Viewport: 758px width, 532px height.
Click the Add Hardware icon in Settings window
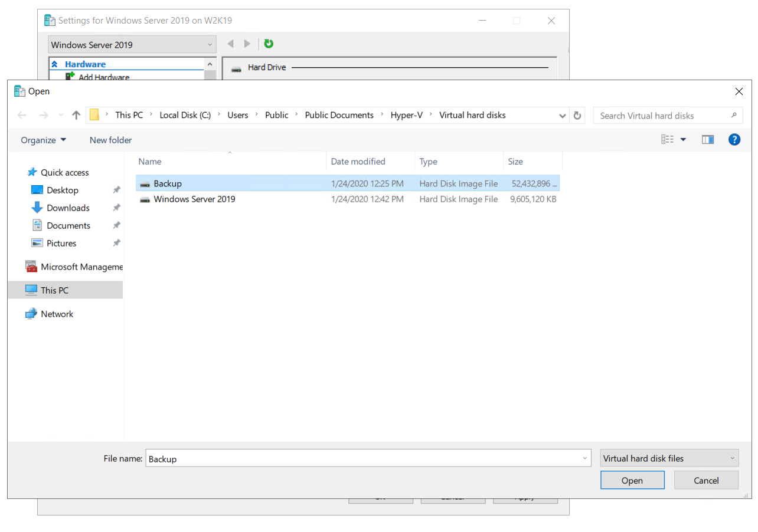[x=70, y=77]
